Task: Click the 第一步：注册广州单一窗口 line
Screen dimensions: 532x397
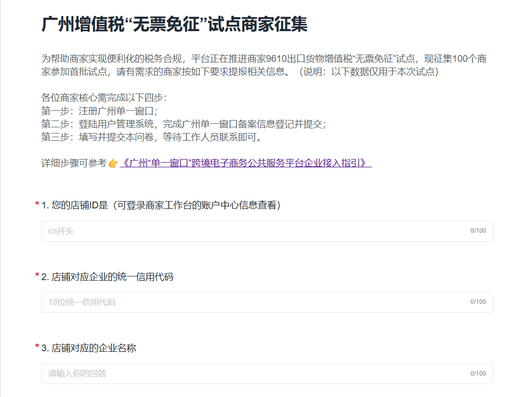Action: (x=99, y=111)
